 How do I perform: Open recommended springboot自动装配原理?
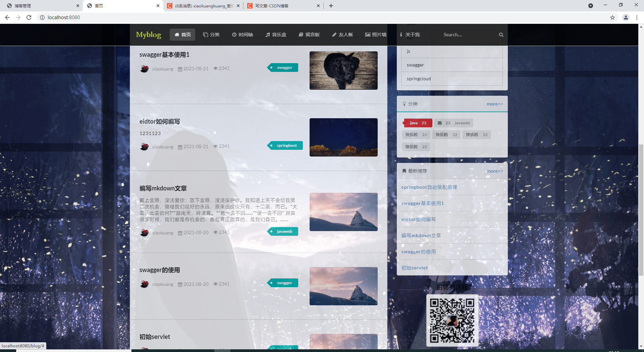click(x=429, y=187)
